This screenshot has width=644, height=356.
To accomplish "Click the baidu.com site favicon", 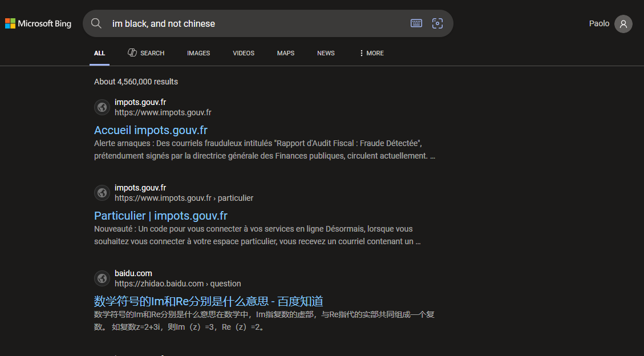I will (x=102, y=278).
